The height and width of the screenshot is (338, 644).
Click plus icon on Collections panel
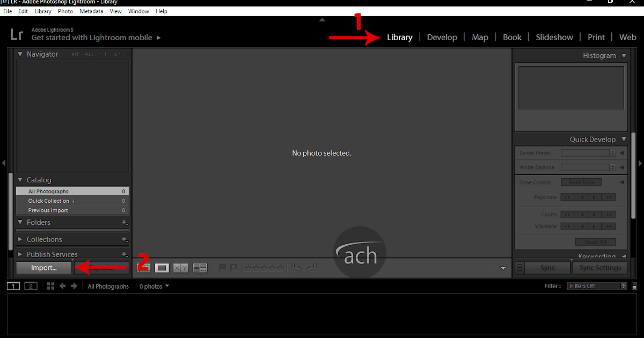pyautogui.click(x=124, y=239)
